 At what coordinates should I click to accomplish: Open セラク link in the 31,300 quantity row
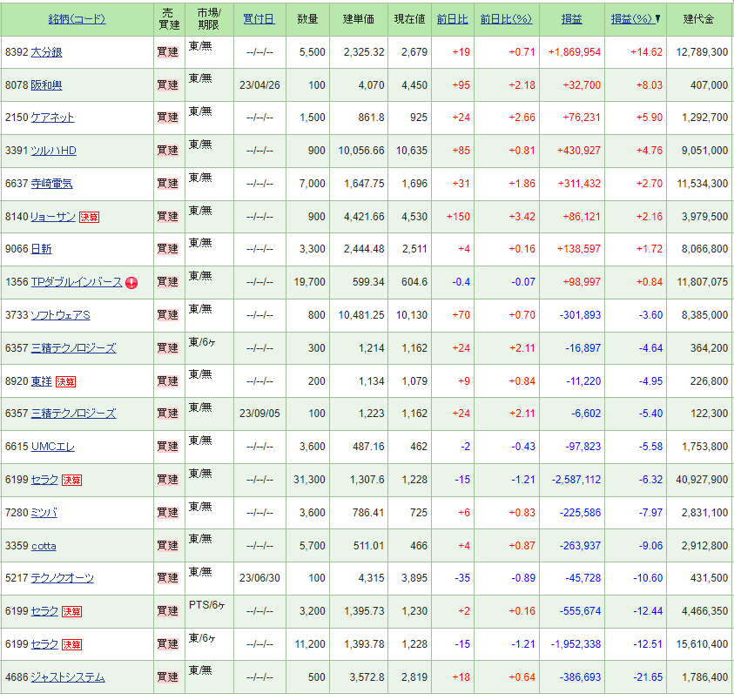click(x=44, y=480)
